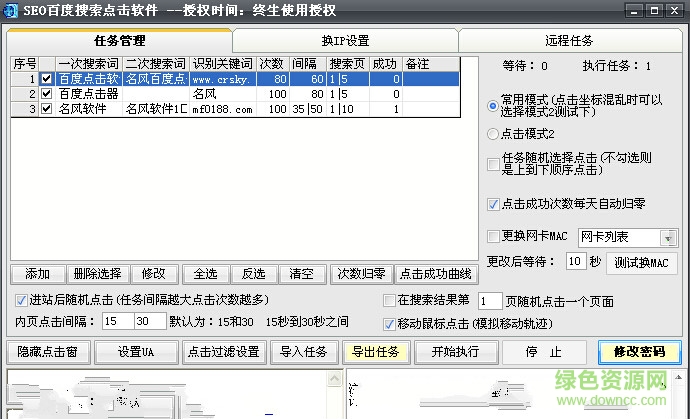Click the 停 止 button
Image resolution: width=690 pixels, height=419 pixels.
pyautogui.click(x=544, y=352)
